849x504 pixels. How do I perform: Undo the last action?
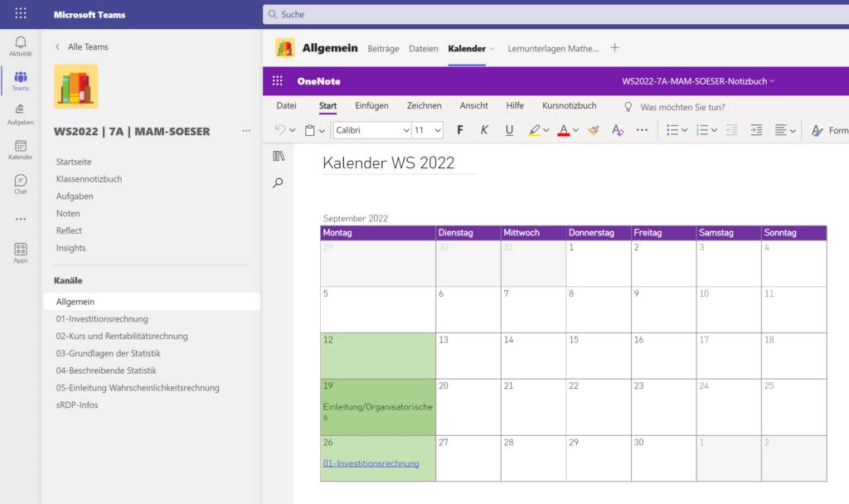coord(280,130)
